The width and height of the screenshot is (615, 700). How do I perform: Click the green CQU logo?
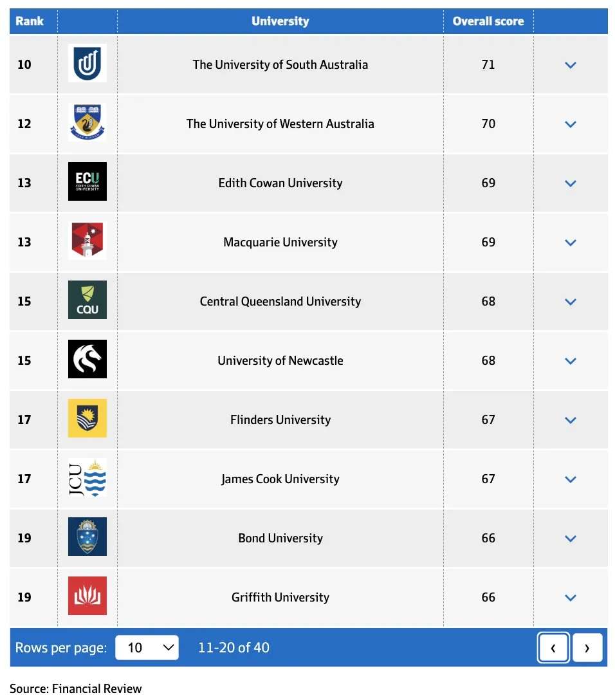tap(87, 301)
